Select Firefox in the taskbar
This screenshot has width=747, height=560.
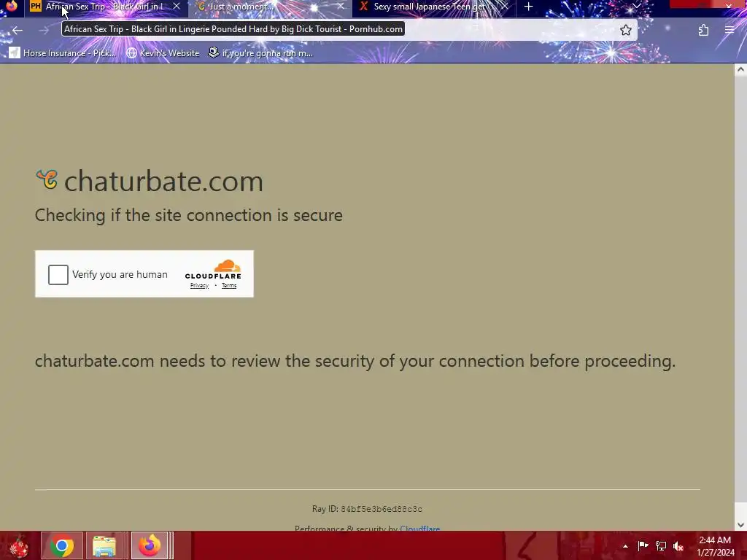[150, 545]
